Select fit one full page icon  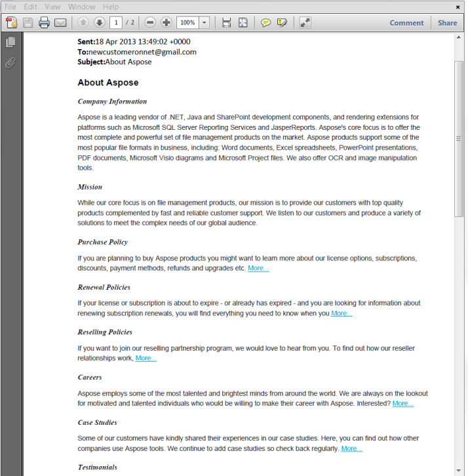click(243, 23)
